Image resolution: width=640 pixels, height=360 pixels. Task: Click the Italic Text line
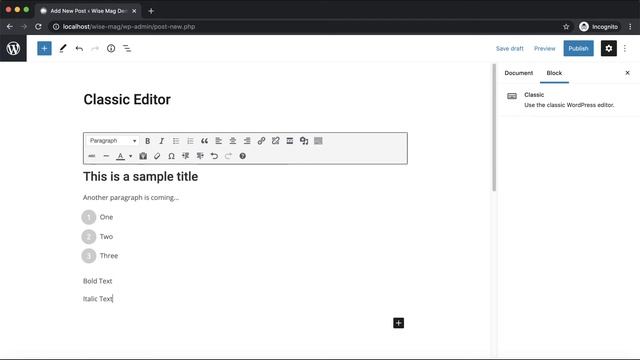pos(98,299)
